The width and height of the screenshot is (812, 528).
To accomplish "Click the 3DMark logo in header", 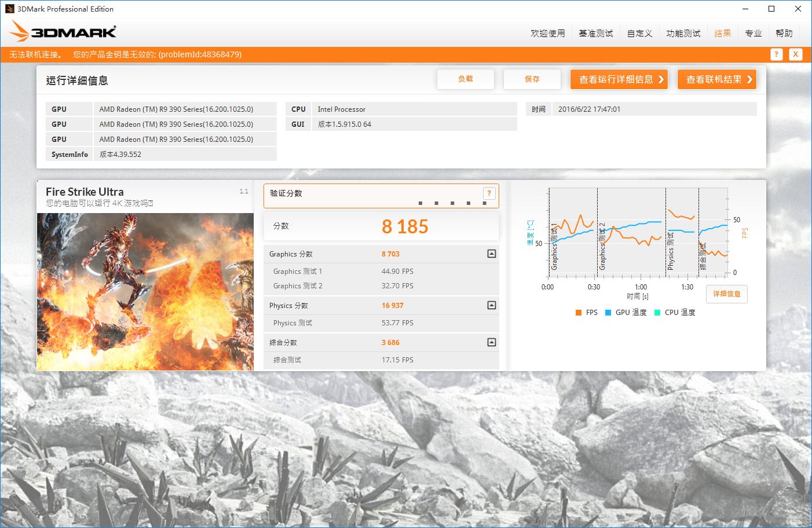I will point(64,32).
